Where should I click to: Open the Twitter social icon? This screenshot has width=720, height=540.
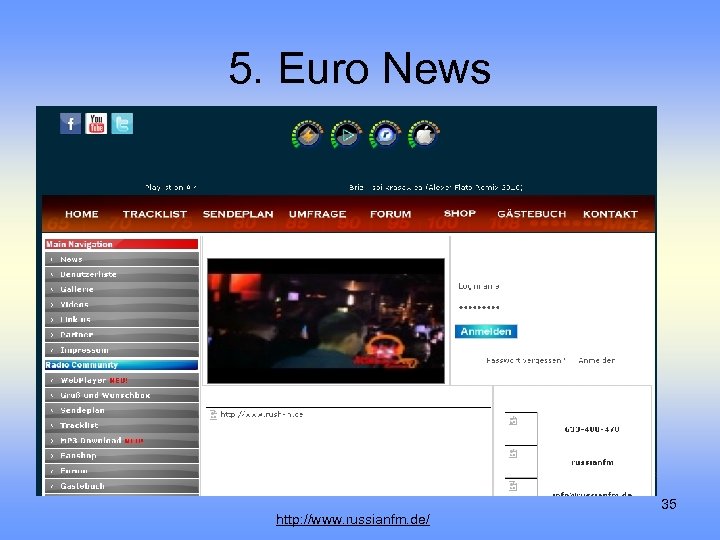[122, 124]
